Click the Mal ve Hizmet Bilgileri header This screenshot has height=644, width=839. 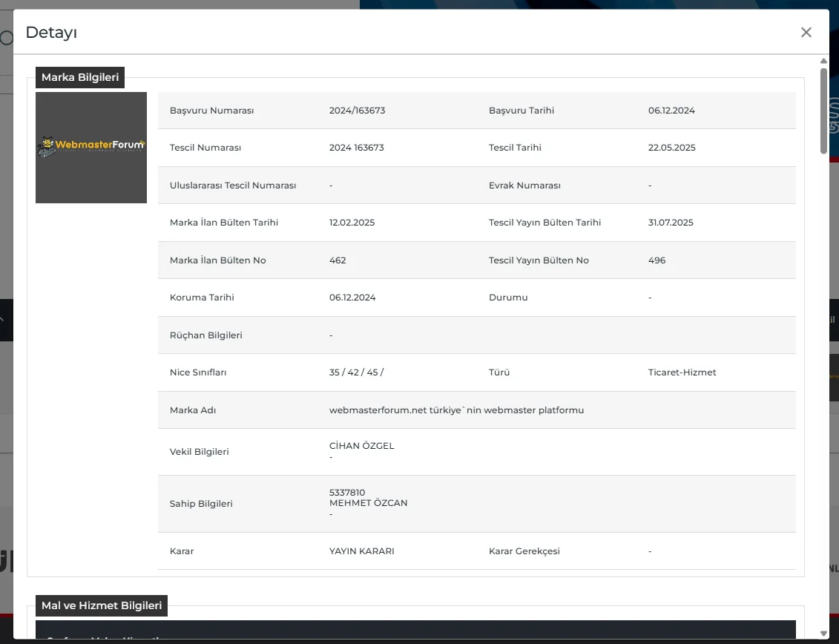(102, 605)
